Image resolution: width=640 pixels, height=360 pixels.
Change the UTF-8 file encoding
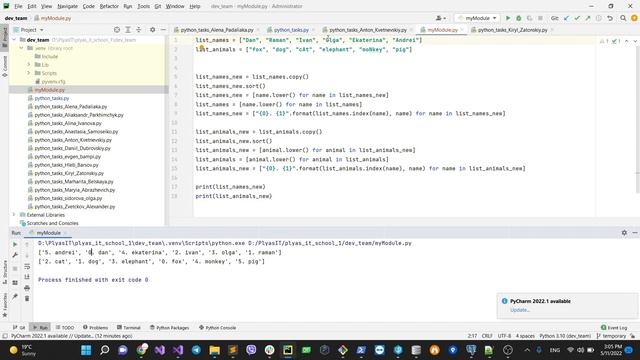coord(504,336)
